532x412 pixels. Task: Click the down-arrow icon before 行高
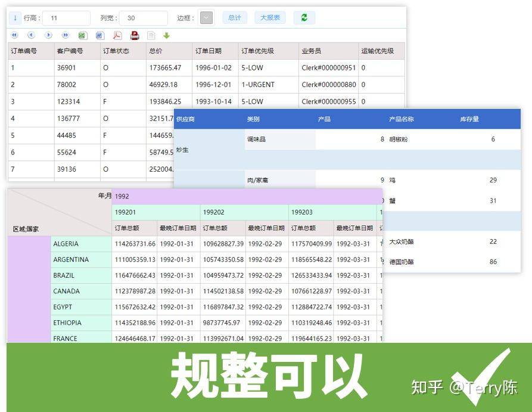(15, 18)
